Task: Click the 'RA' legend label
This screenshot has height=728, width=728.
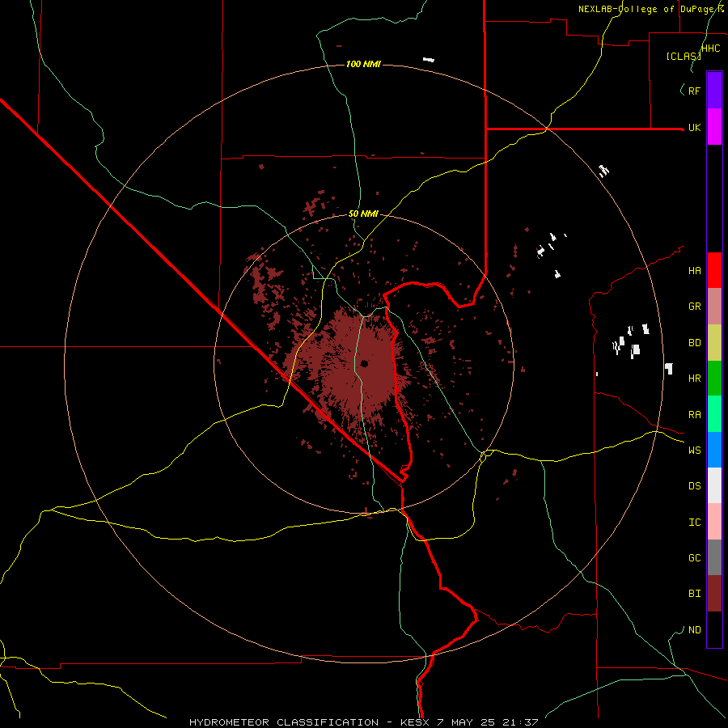Action: tap(694, 415)
